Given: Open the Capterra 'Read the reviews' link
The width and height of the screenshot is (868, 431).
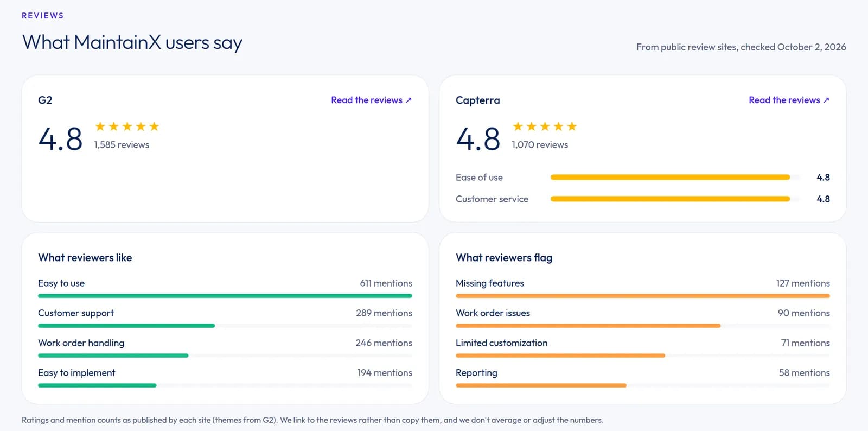Looking at the screenshot, I should pos(789,100).
